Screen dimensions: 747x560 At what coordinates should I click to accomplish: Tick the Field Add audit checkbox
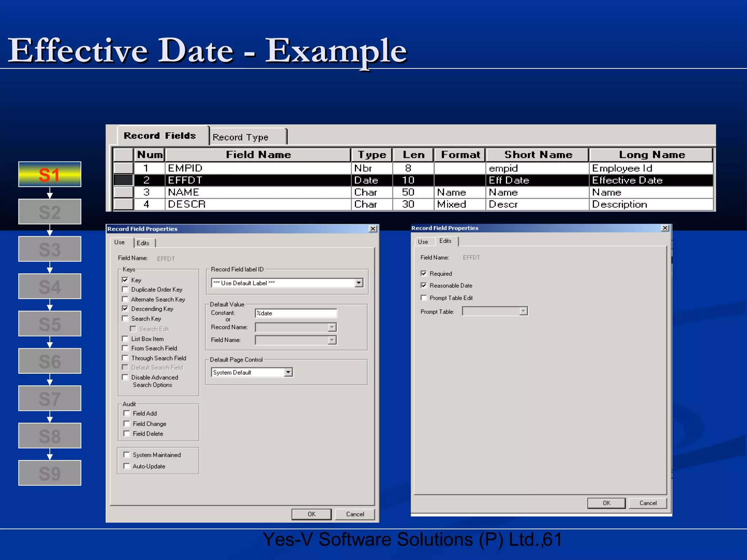[127, 413]
